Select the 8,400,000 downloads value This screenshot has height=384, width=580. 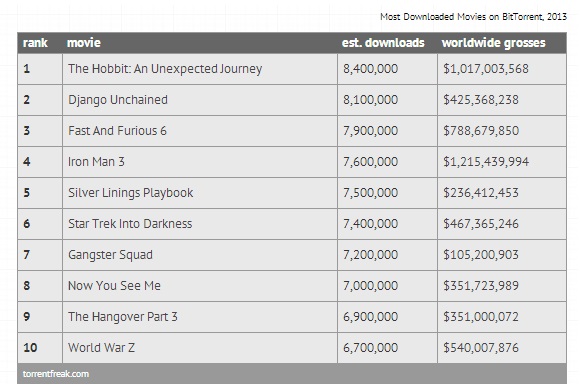(x=370, y=69)
